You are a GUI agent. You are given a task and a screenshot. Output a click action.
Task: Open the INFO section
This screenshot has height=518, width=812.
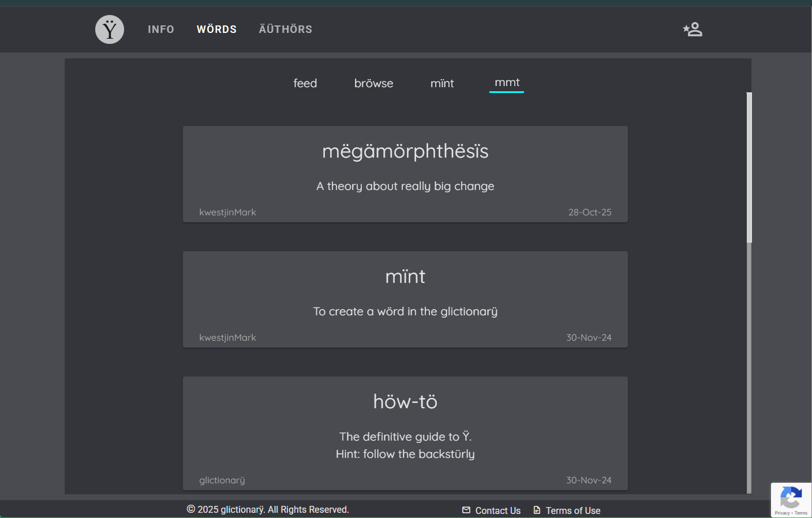coord(161,29)
